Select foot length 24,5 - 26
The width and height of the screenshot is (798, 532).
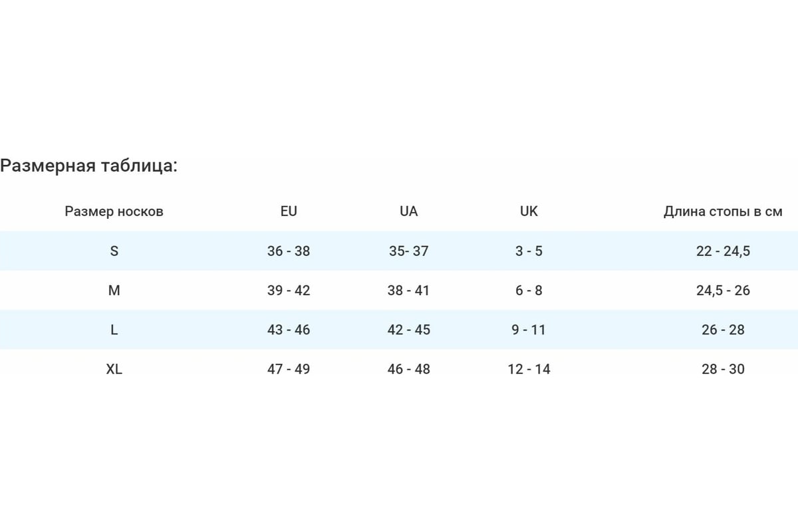click(x=723, y=290)
